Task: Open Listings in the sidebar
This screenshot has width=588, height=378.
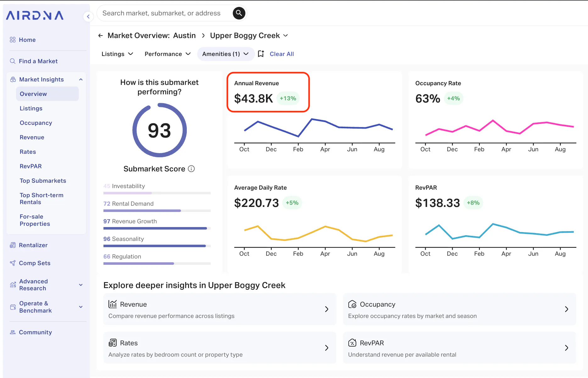Action: (31, 108)
